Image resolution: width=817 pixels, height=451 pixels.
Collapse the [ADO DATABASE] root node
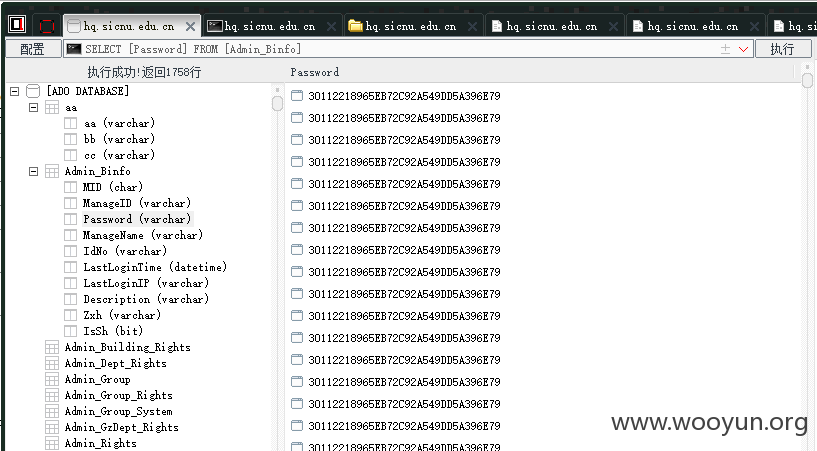click(15, 91)
